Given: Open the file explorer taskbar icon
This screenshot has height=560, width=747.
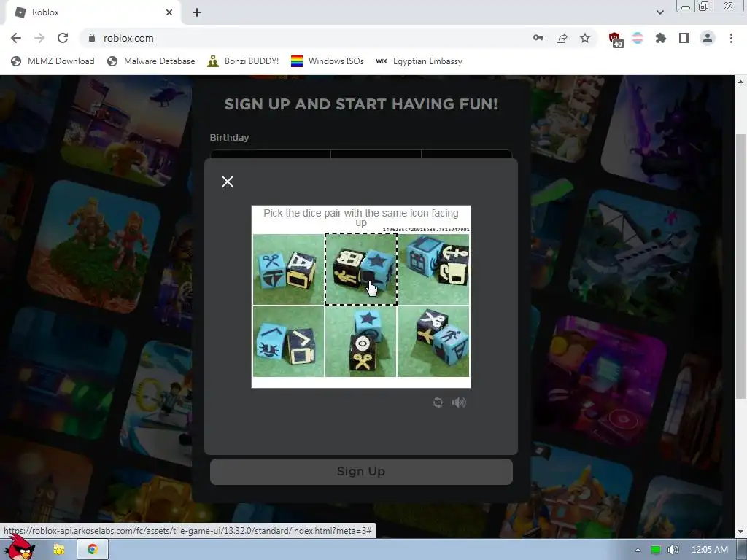Looking at the screenshot, I should click(x=59, y=550).
